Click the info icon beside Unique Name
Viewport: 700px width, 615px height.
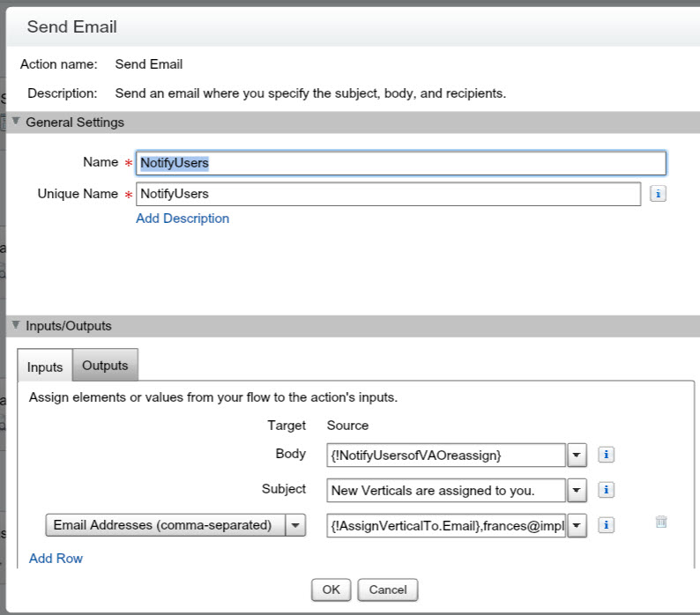(657, 194)
